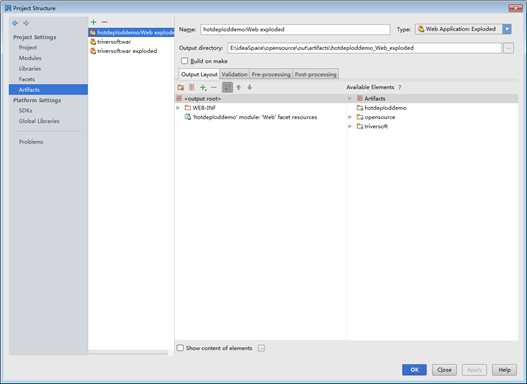Open the Type dropdown arrow
Screen dimensions: 527x384
[x=507, y=29]
